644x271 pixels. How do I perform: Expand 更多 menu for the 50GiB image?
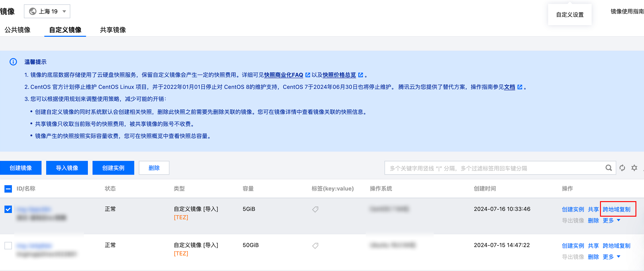611,257
